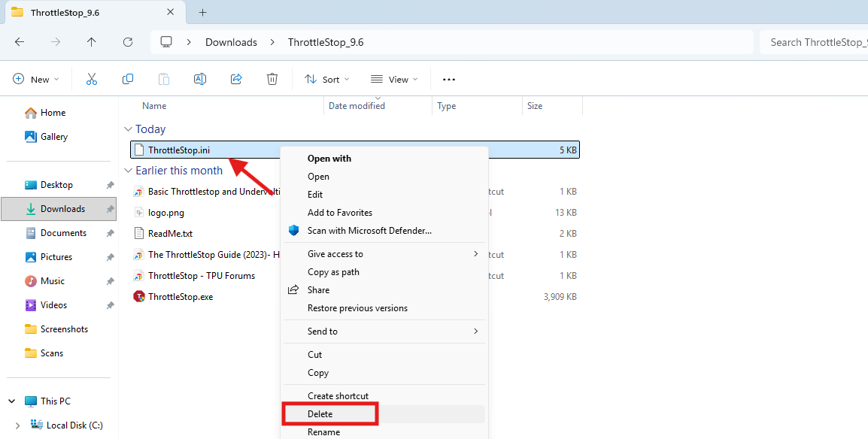868x439 pixels.
Task: Select Add to Favorites
Action: (384, 213)
